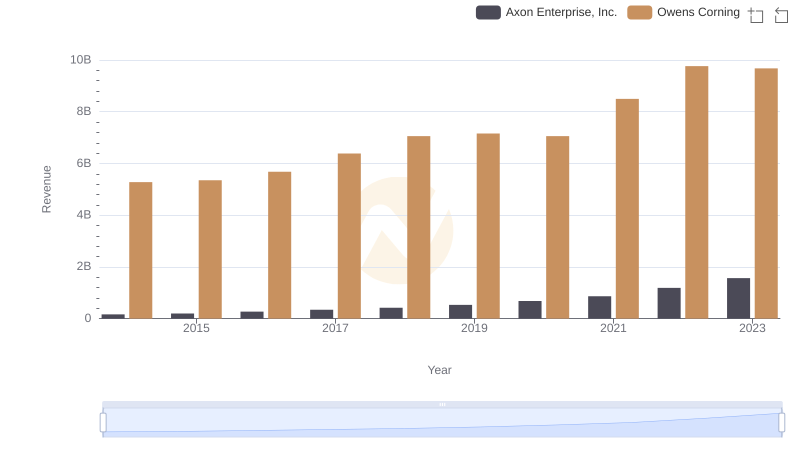Click the 0 y-axis label
Viewport: 800px width, 461px height.
click(88, 319)
